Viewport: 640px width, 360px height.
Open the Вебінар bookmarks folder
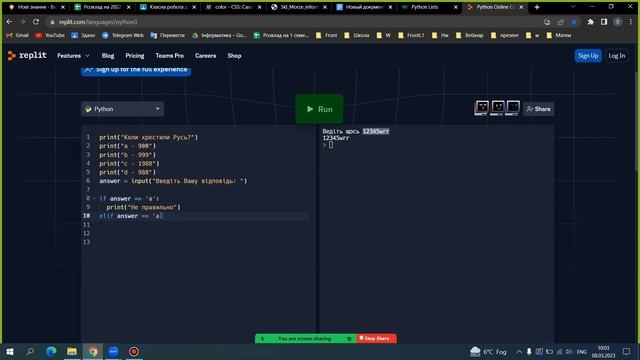[x=469, y=36]
